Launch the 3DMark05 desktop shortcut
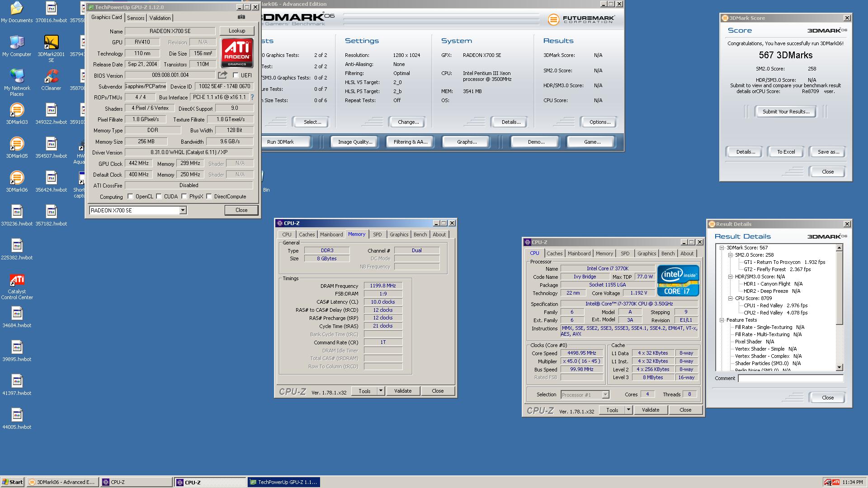 [x=17, y=147]
